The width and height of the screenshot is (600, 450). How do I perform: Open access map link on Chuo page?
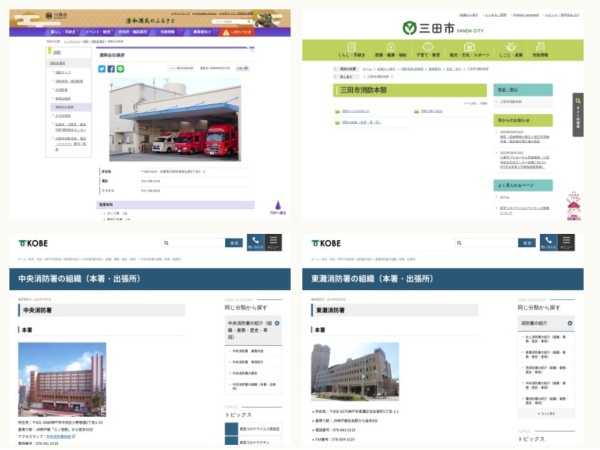point(59,437)
